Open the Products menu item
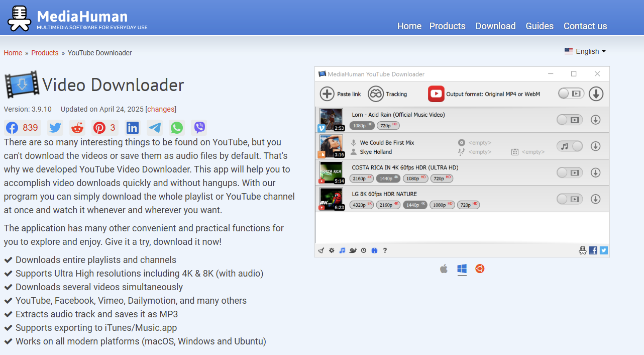The height and width of the screenshot is (355, 644). tap(447, 26)
